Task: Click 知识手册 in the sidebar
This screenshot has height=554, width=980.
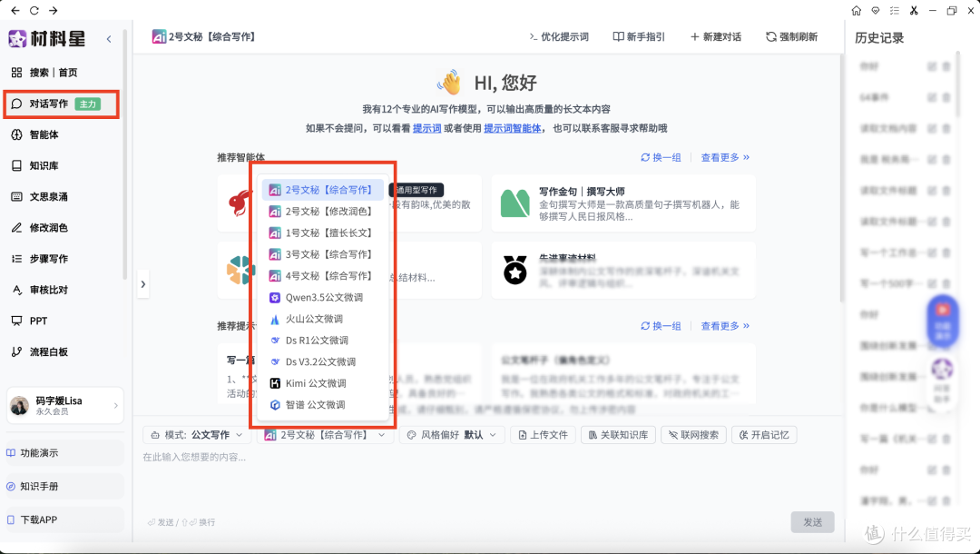Action: click(x=65, y=486)
